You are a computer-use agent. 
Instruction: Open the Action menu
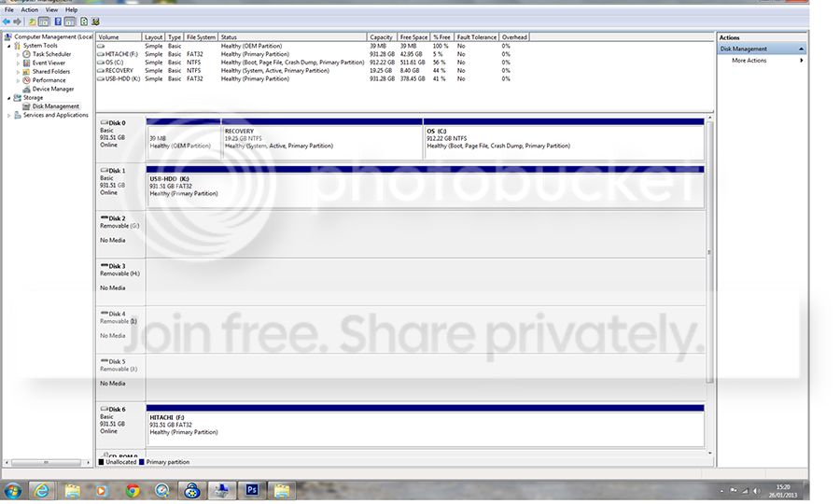tap(30, 9)
